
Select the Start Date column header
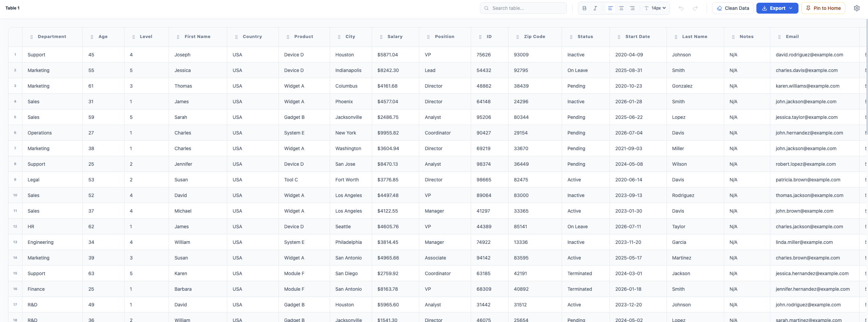pyautogui.click(x=637, y=37)
